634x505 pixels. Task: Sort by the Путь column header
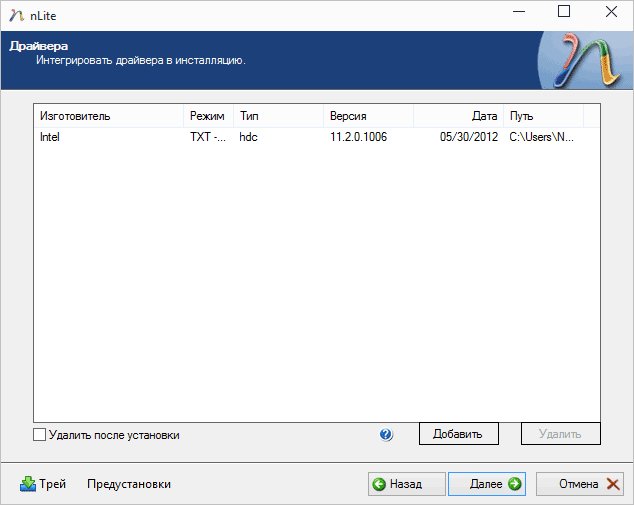pyautogui.click(x=543, y=116)
